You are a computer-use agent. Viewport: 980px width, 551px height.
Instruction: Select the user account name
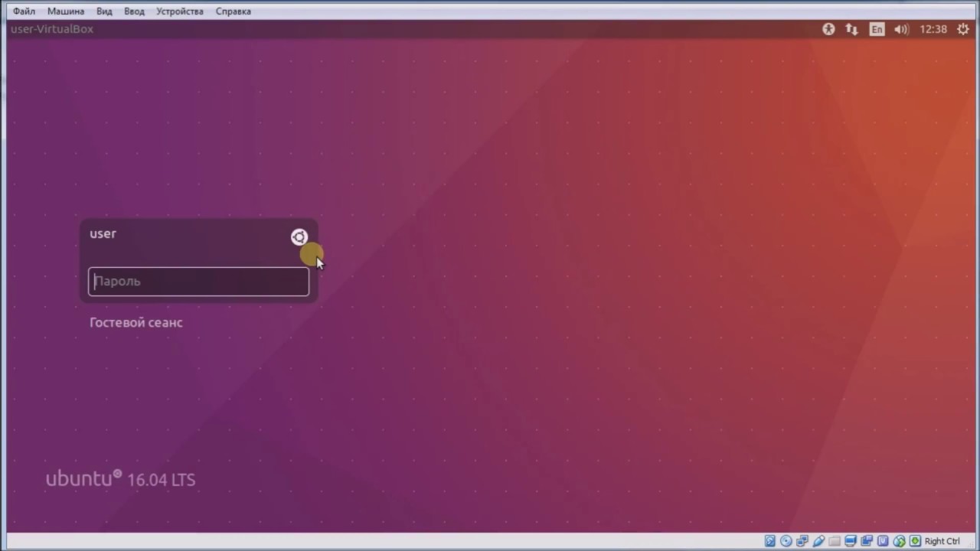(x=103, y=233)
